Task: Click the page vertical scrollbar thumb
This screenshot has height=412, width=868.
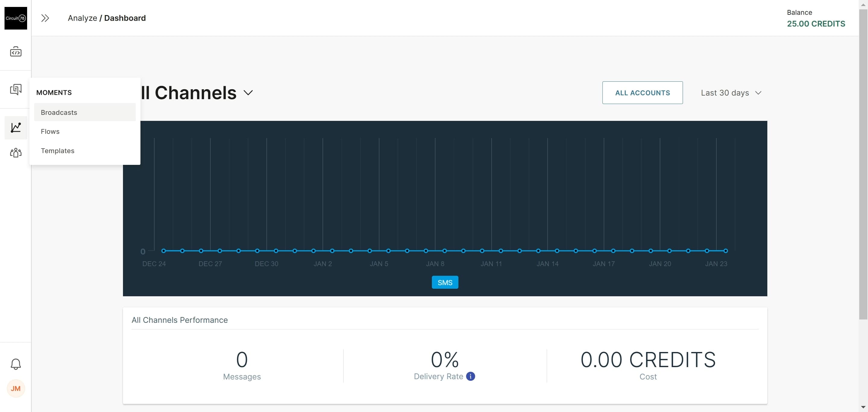Action: click(863, 164)
